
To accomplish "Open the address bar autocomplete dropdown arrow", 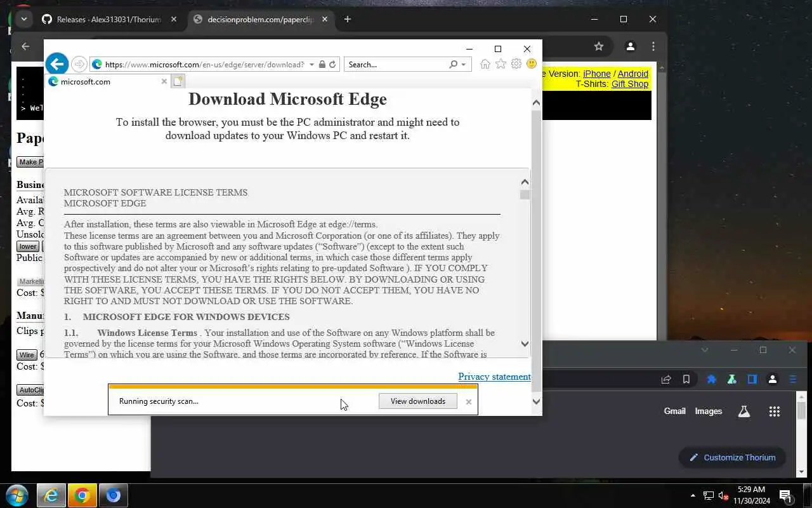I will click(x=311, y=64).
